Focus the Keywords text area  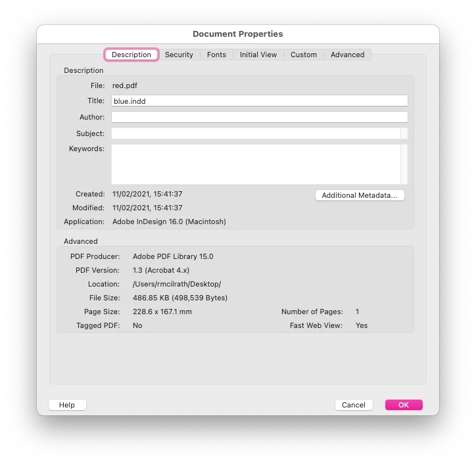[256, 164]
